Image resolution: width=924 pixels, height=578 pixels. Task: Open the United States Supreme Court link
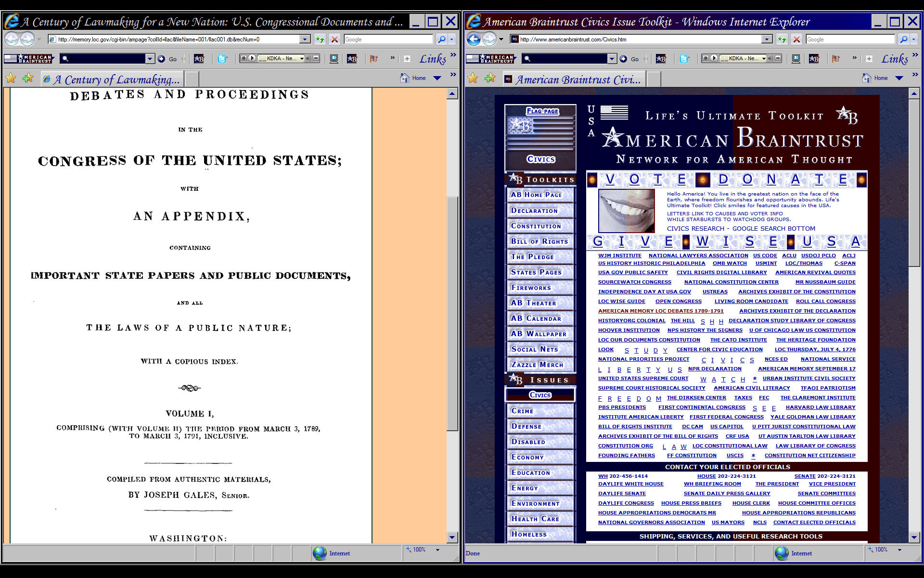[x=643, y=379]
